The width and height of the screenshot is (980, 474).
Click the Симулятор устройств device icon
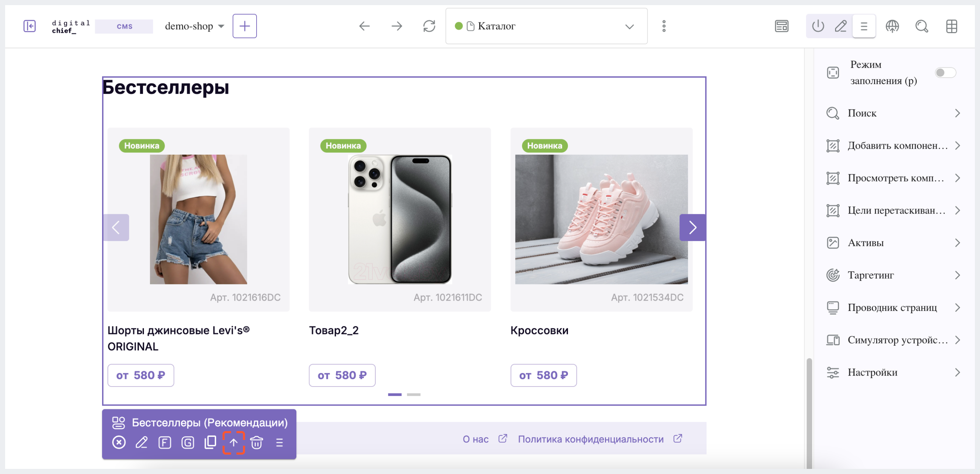[833, 339]
